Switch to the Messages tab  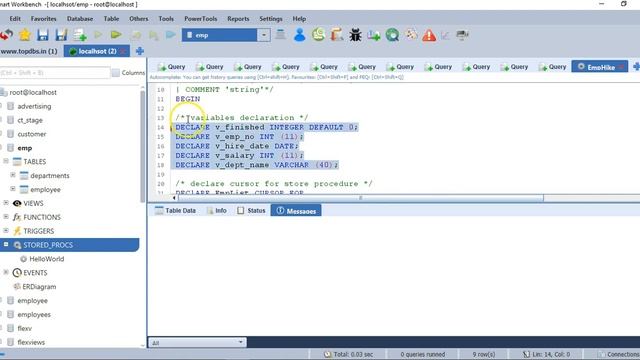click(296, 211)
